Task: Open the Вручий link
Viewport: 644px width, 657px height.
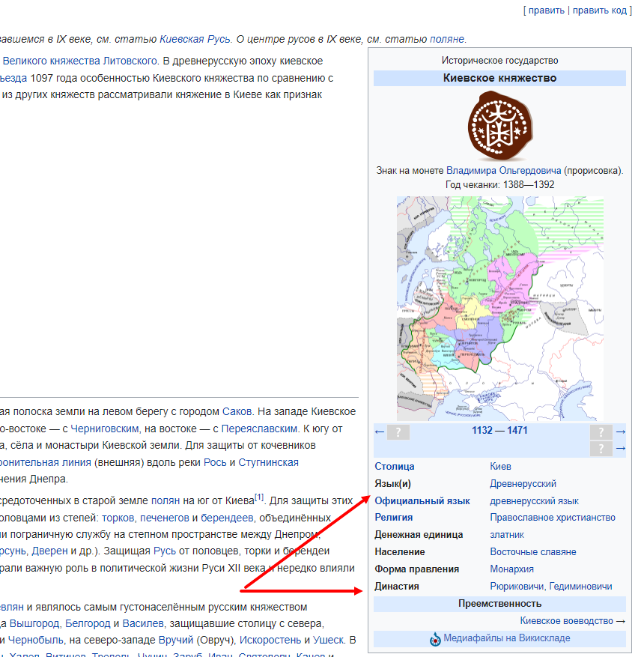Action: (x=176, y=641)
